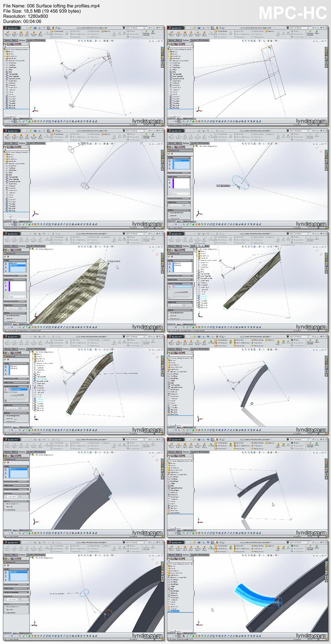This screenshot has width=331, height=644.
Task: Expand Start/End Constraints in 00:02:50 frame
Action: (x=28, y=482)
